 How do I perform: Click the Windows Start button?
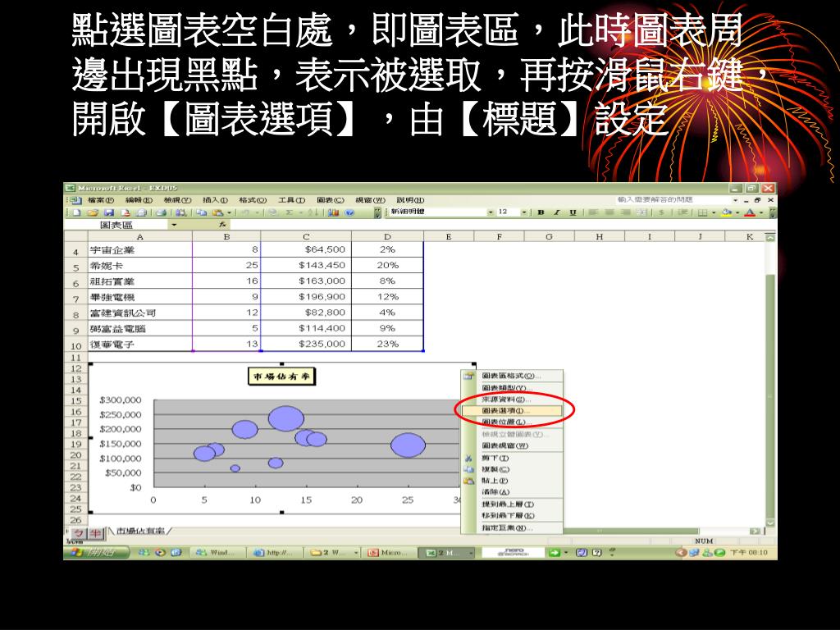[97, 552]
